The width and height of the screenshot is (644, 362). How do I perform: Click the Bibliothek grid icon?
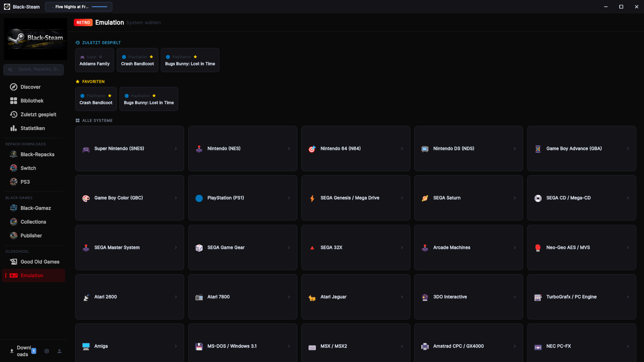[13, 101]
